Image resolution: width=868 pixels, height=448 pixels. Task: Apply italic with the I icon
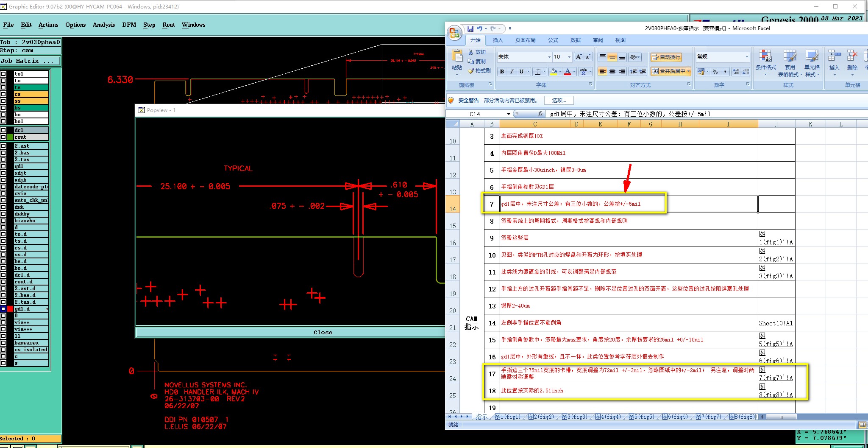(512, 72)
